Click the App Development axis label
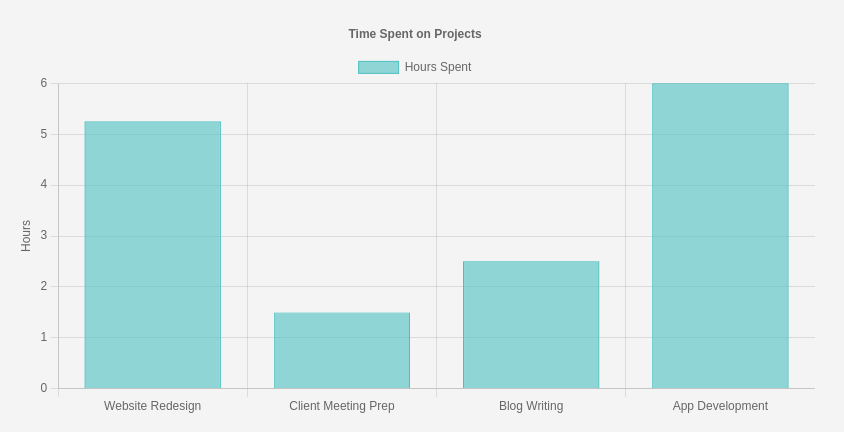Screen dimensions: 844x432 (x=720, y=406)
